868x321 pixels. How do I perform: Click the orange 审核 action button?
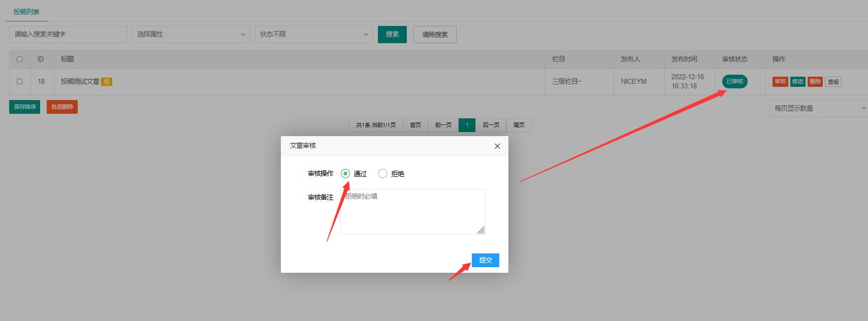780,82
